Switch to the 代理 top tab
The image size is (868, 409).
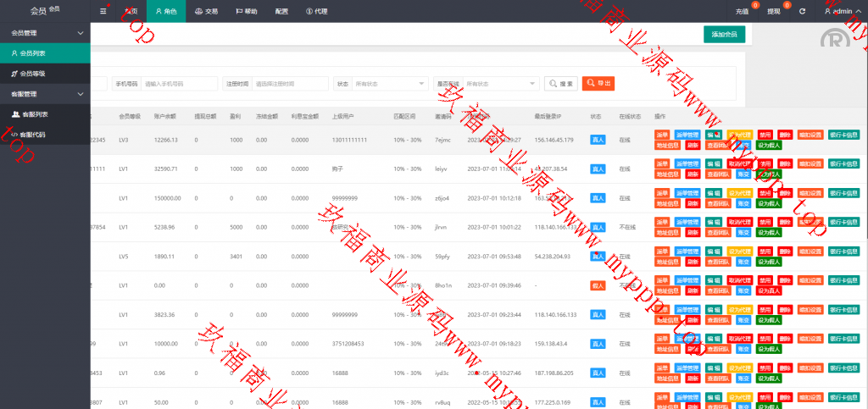pos(315,11)
